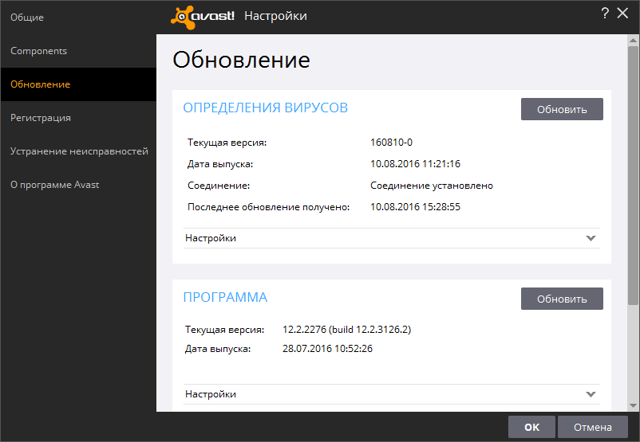
Task: Open help via the question mark icon
Action: coord(604,13)
